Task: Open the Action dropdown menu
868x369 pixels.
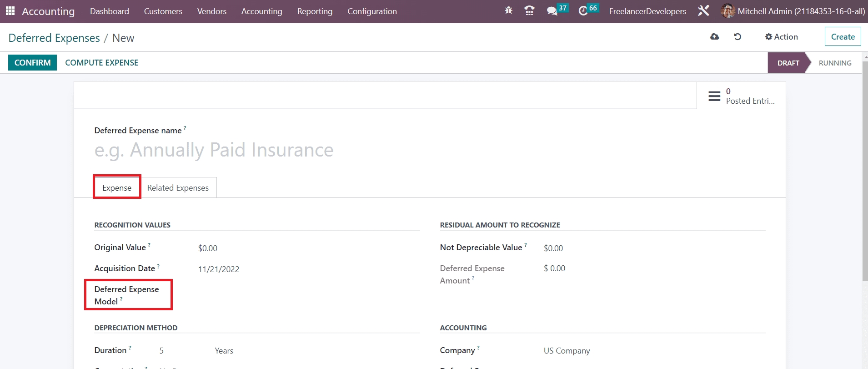Action: [781, 37]
